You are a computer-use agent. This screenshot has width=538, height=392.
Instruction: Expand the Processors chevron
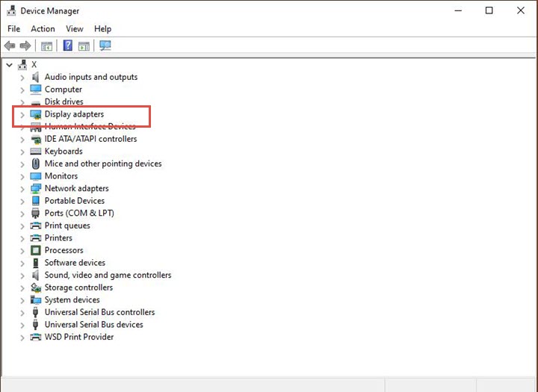tap(22, 251)
